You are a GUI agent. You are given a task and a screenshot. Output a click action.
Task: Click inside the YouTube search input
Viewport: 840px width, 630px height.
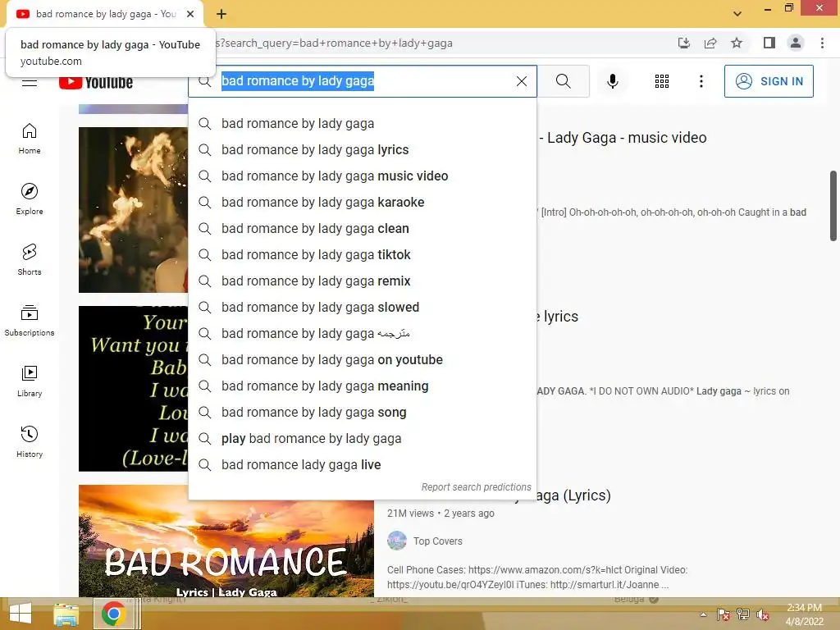(x=364, y=81)
